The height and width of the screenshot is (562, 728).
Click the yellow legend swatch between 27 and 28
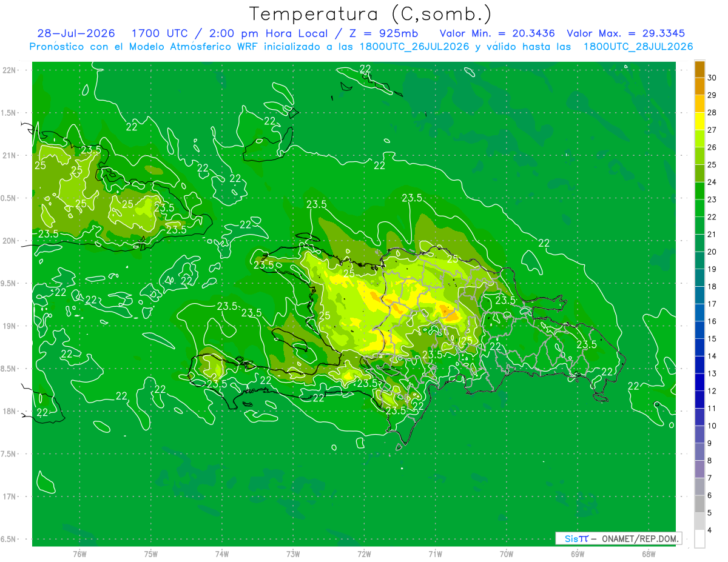(699, 121)
